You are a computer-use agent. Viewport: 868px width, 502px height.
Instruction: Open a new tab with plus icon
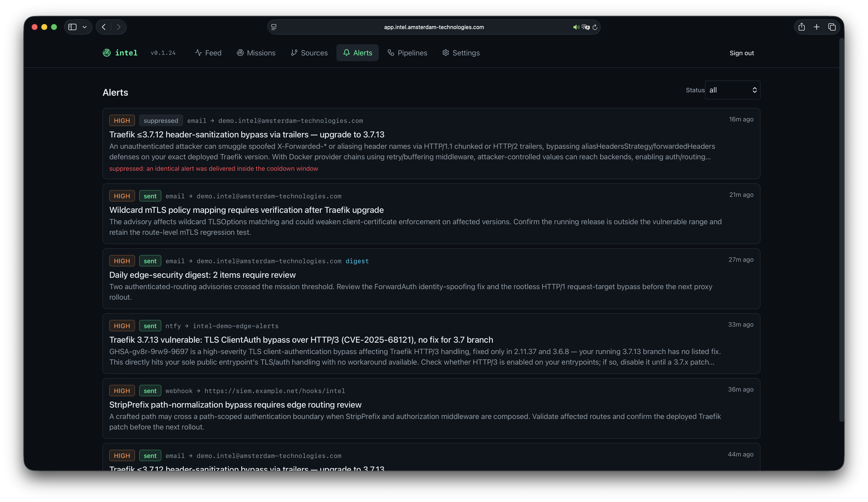coord(817,27)
